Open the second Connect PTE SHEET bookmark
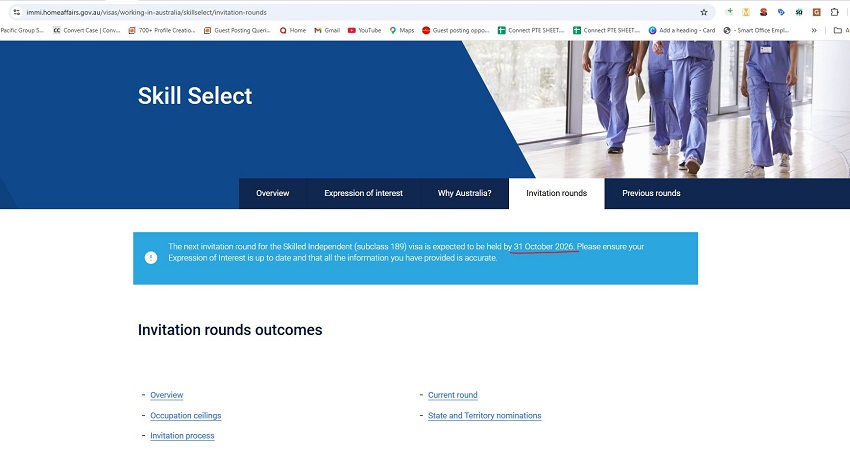Screen dimensions: 850x460 (607, 30)
